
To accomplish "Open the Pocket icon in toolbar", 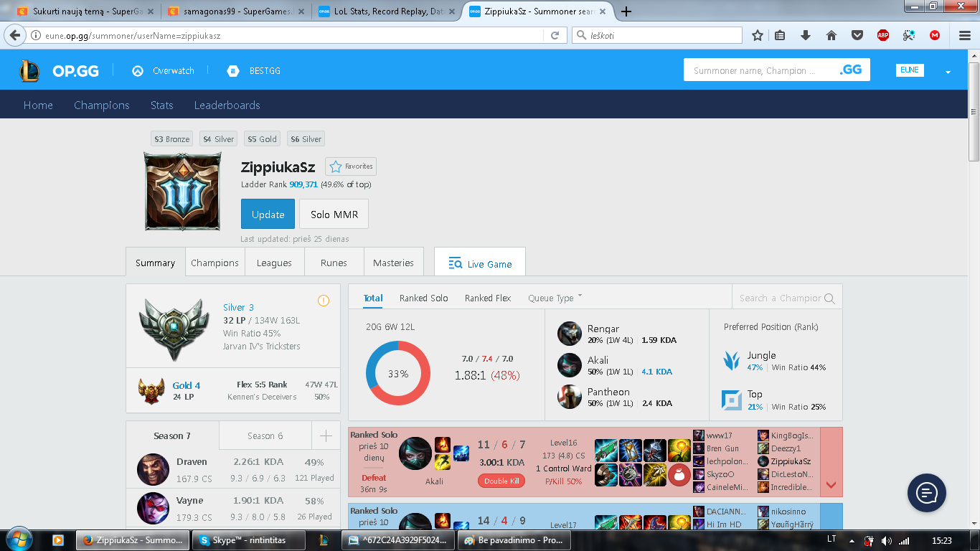I will [x=857, y=35].
